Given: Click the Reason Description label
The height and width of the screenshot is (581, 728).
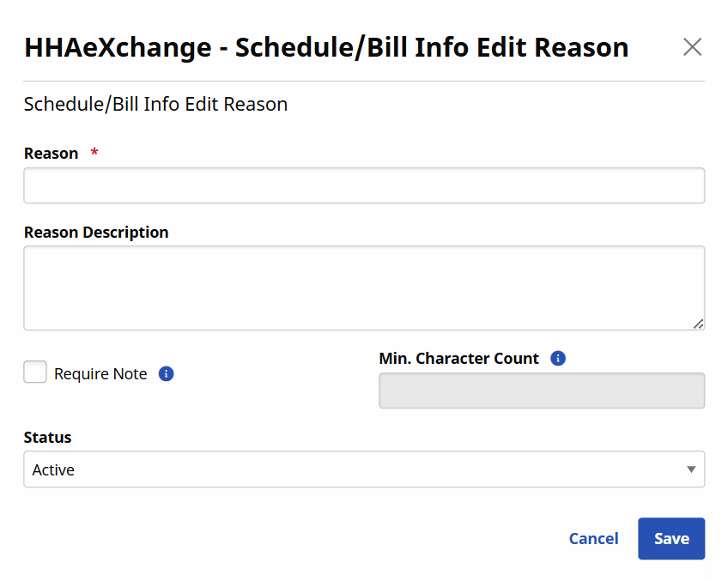Looking at the screenshot, I should (96, 233).
